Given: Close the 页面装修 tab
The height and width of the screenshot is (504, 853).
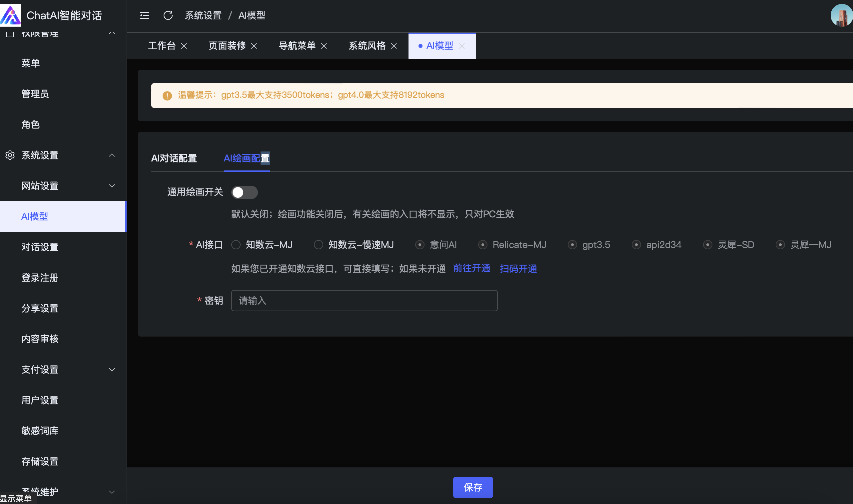Looking at the screenshot, I should click(x=254, y=46).
